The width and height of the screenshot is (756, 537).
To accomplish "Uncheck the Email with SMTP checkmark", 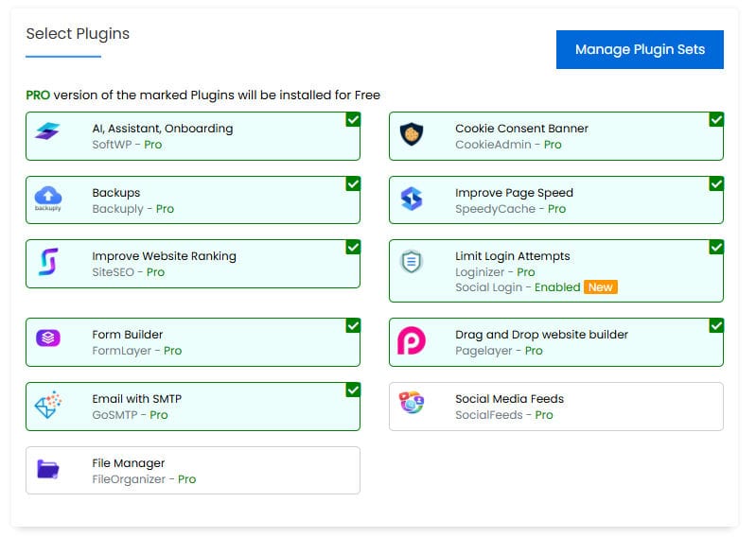I will point(353,390).
